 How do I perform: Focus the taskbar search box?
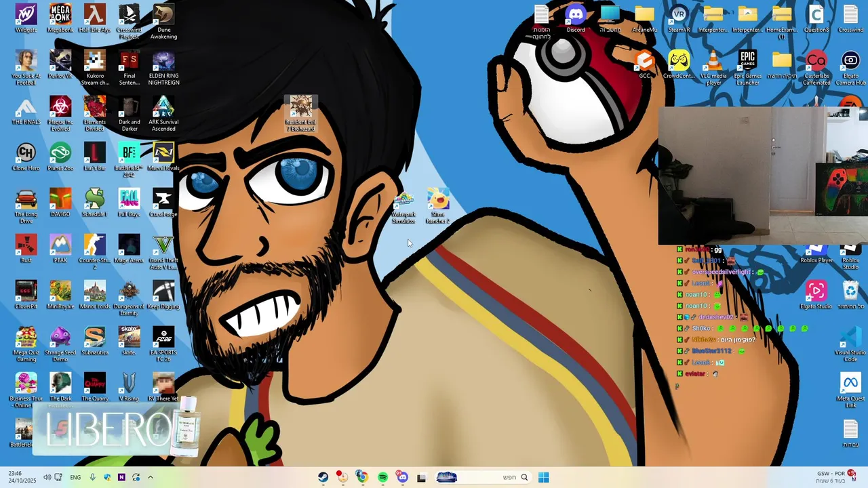tap(483, 477)
